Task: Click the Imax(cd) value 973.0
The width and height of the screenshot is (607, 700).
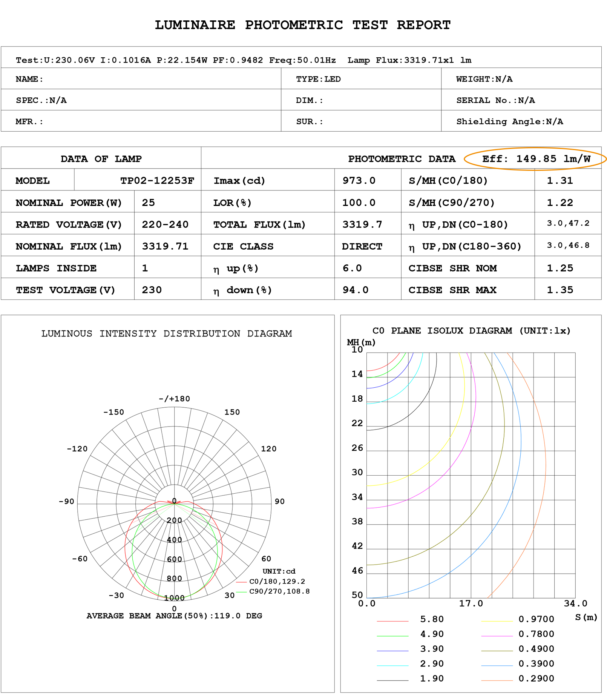Action: point(359,181)
